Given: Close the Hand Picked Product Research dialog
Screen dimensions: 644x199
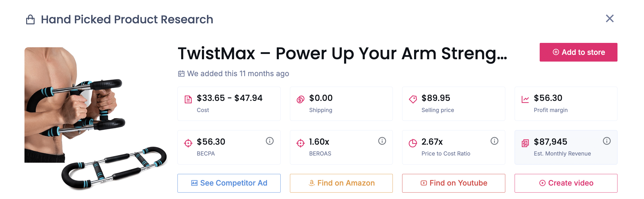Looking at the screenshot, I should [x=610, y=19].
